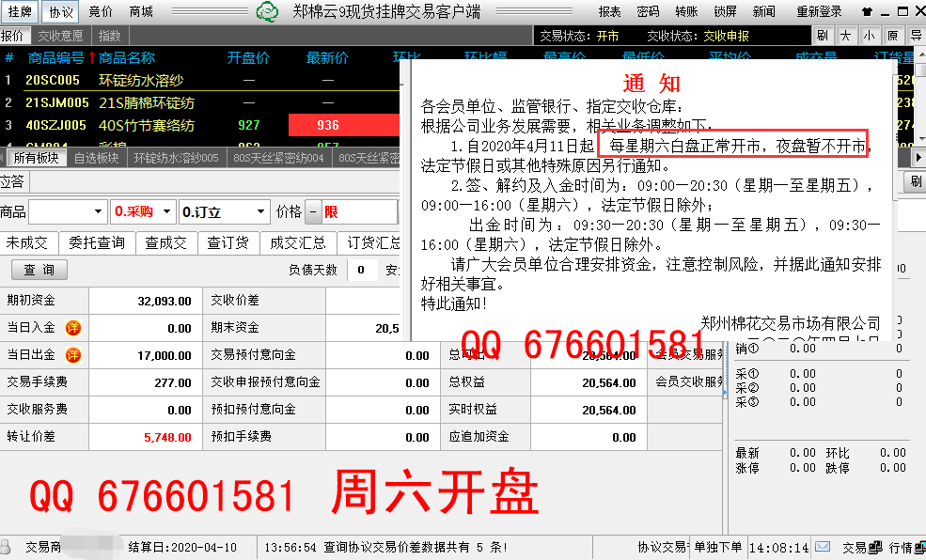926x560 pixels.
Task: Click the 查询 button
Action: point(39,270)
